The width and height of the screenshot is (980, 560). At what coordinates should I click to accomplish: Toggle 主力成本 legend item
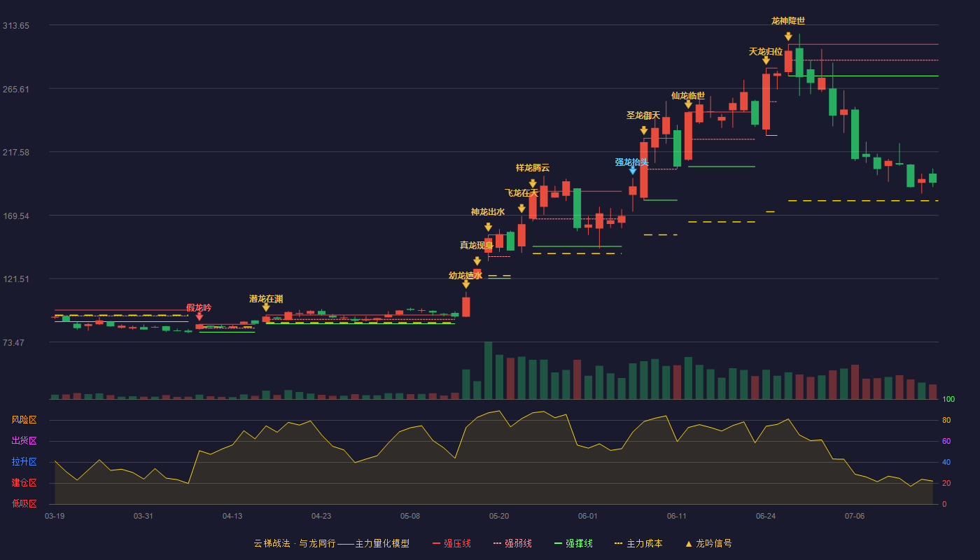click(x=638, y=543)
